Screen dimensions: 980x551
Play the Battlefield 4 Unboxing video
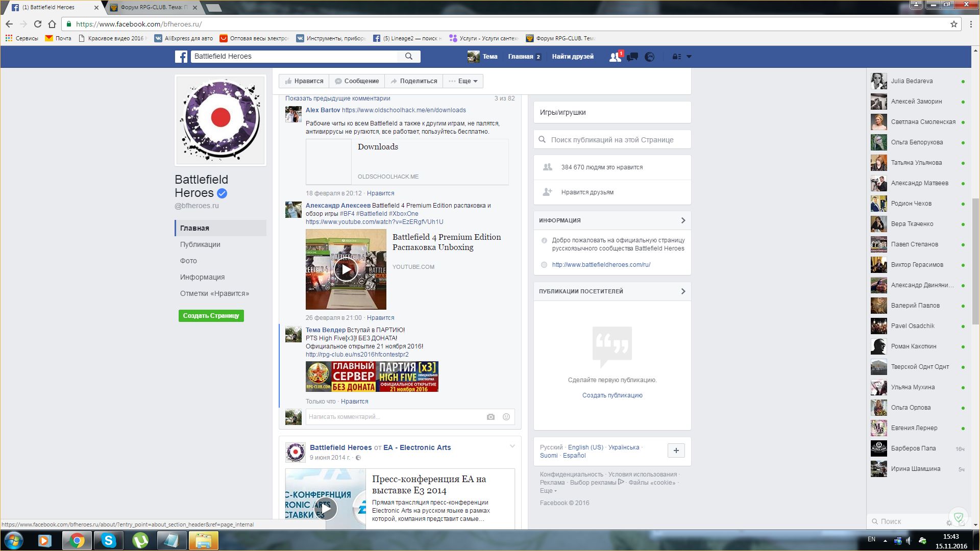click(x=346, y=269)
